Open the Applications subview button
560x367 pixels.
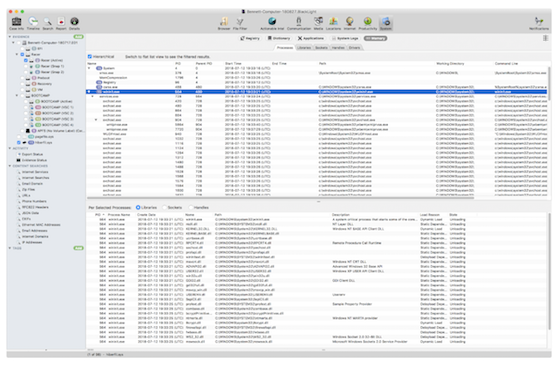click(x=311, y=38)
